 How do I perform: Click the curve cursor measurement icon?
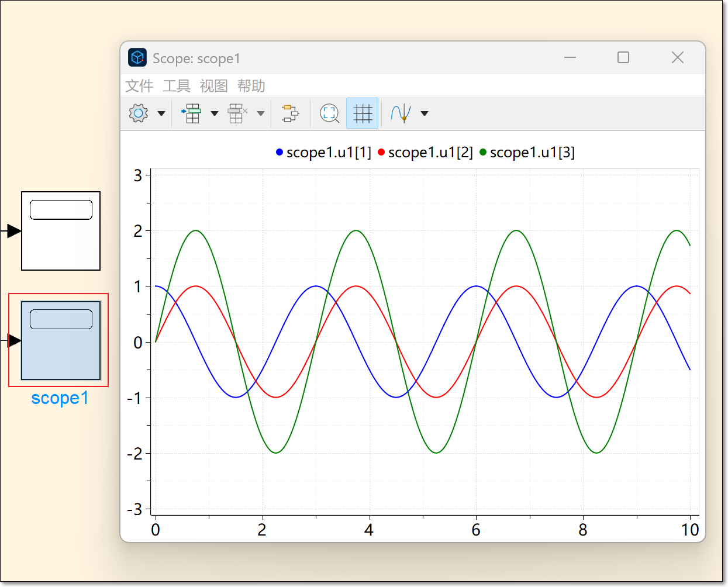point(402,113)
